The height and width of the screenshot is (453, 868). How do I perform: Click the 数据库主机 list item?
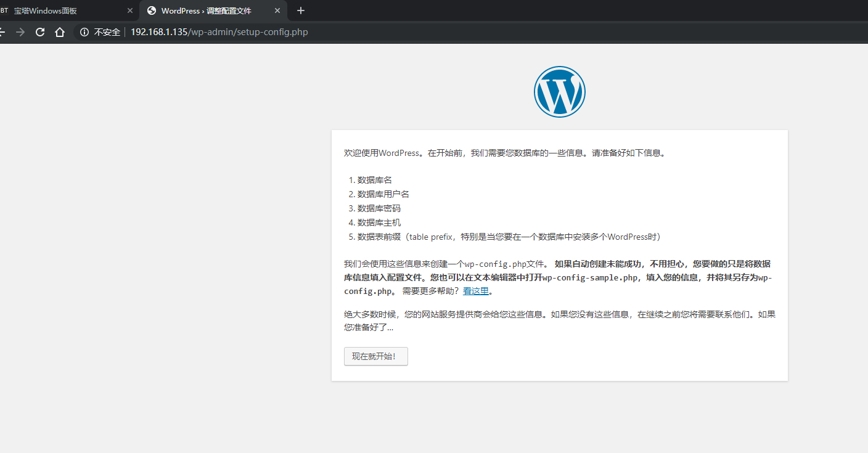tap(379, 222)
